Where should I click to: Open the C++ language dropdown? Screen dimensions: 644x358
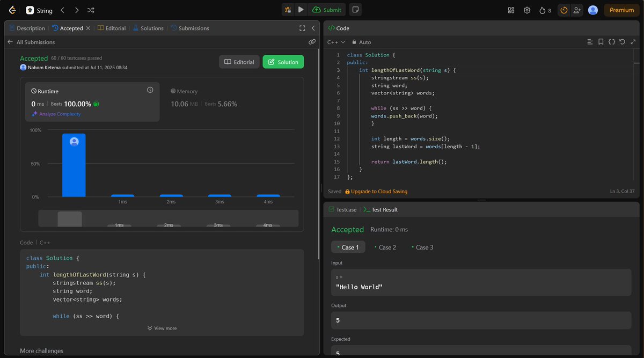pyautogui.click(x=336, y=42)
